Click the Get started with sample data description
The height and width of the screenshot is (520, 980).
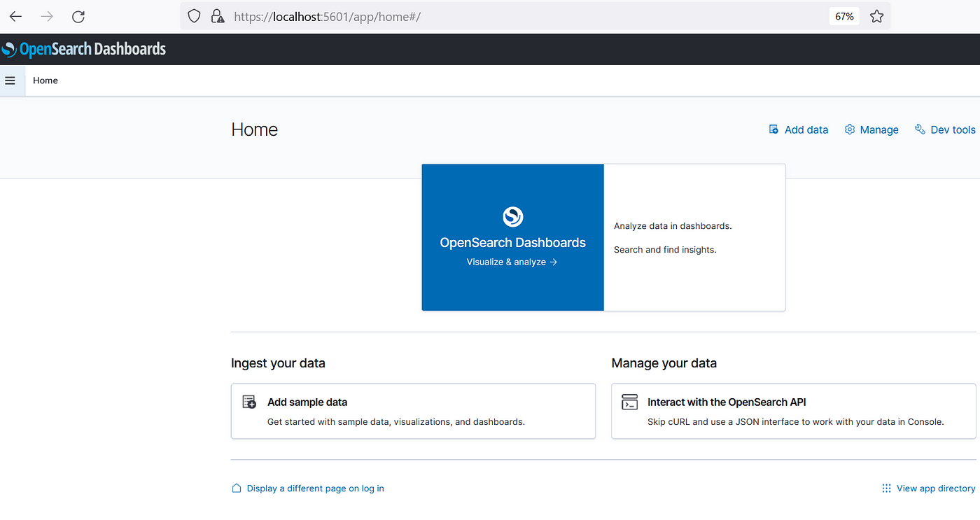click(x=396, y=422)
